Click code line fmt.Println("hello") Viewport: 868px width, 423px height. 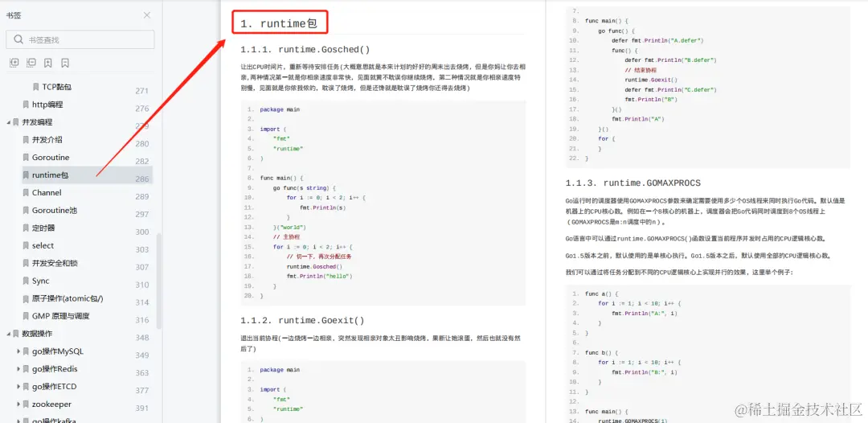pos(319,276)
